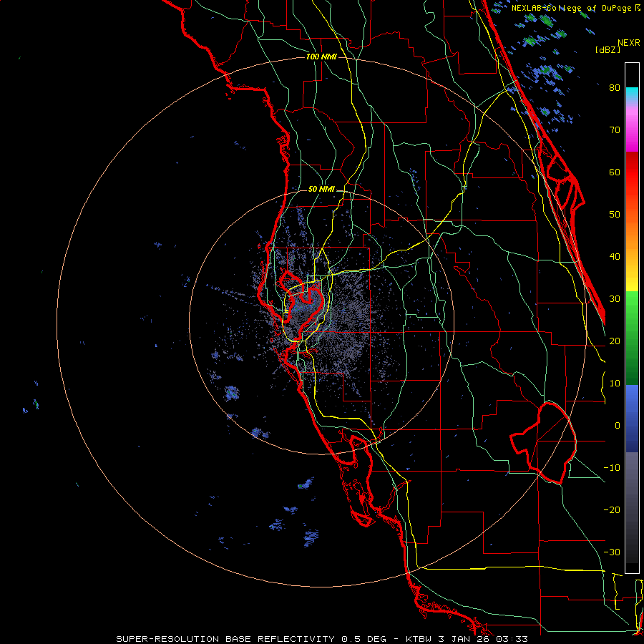The width and height of the screenshot is (644, 644).
Task: Click the "30" value on the dBZ scale
Action: pyautogui.click(x=615, y=299)
